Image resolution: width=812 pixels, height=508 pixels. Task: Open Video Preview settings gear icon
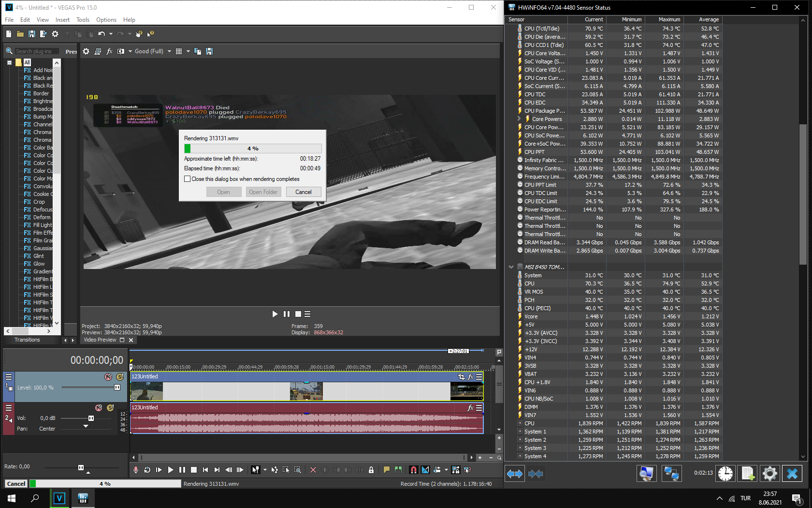tap(86, 51)
